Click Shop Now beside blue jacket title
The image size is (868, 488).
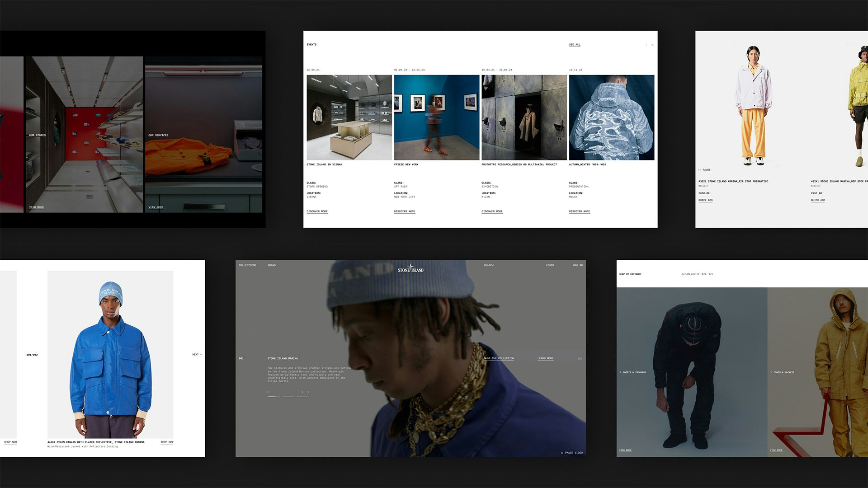pos(167,442)
